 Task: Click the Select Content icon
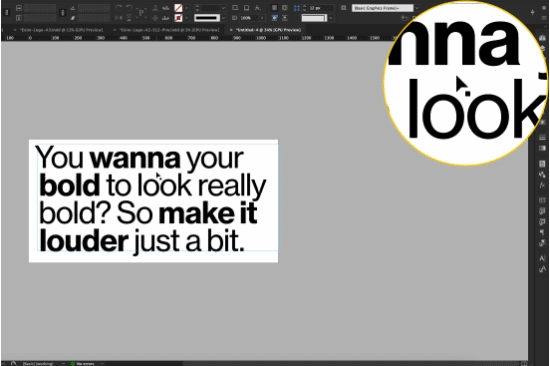pyautogui.click(x=155, y=18)
